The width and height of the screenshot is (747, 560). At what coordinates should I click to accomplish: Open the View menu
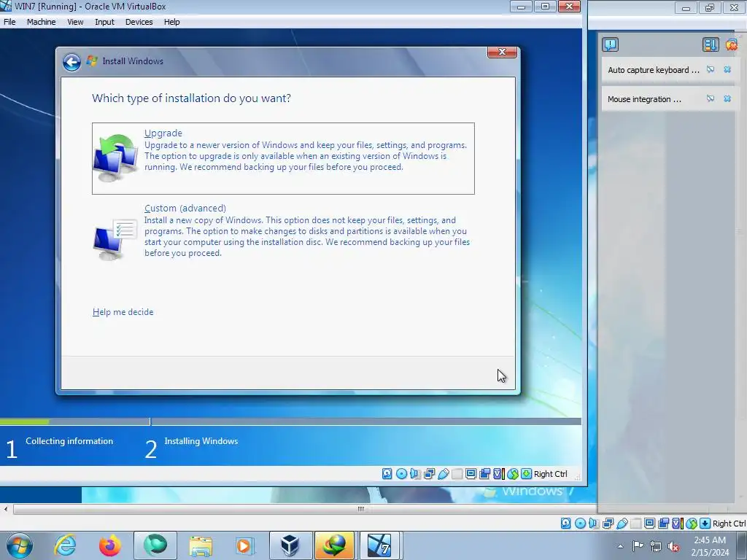(75, 22)
